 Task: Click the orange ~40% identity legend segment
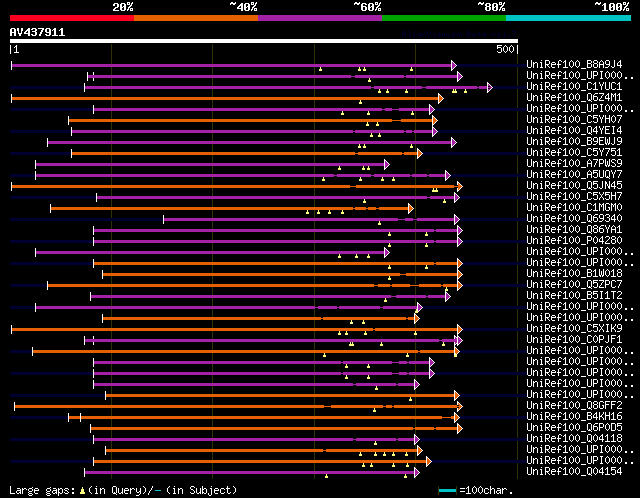tap(196, 18)
